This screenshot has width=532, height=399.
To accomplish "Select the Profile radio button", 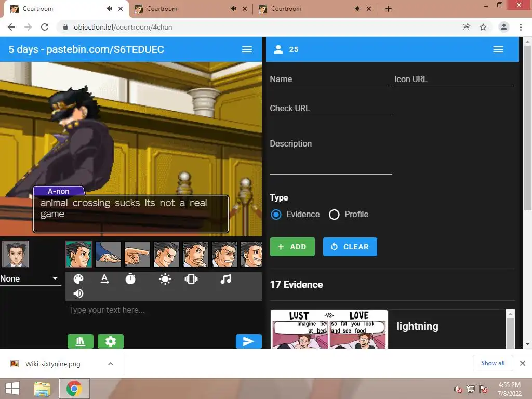I will pyautogui.click(x=334, y=215).
